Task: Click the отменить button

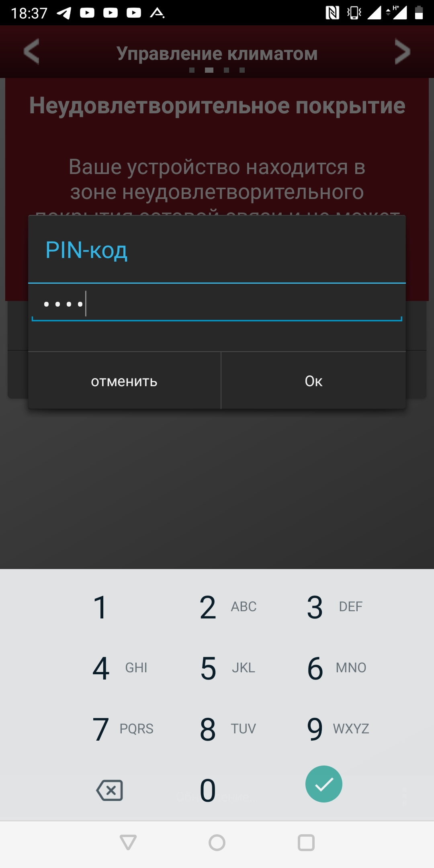Action: click(124, 381)
